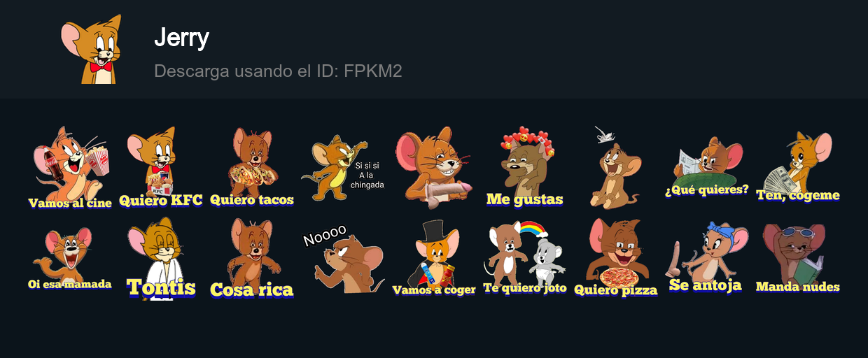The height and width of the screenshot is (358, 868).
Task: Select the rainbow 'Te quiero joto' sticker
Action: [525, 259]
